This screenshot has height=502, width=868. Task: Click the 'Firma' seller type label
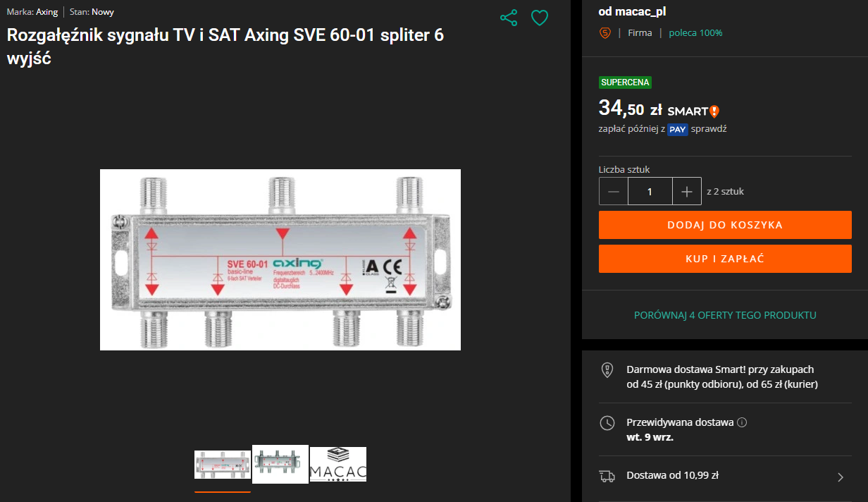(x=640, y=32)
